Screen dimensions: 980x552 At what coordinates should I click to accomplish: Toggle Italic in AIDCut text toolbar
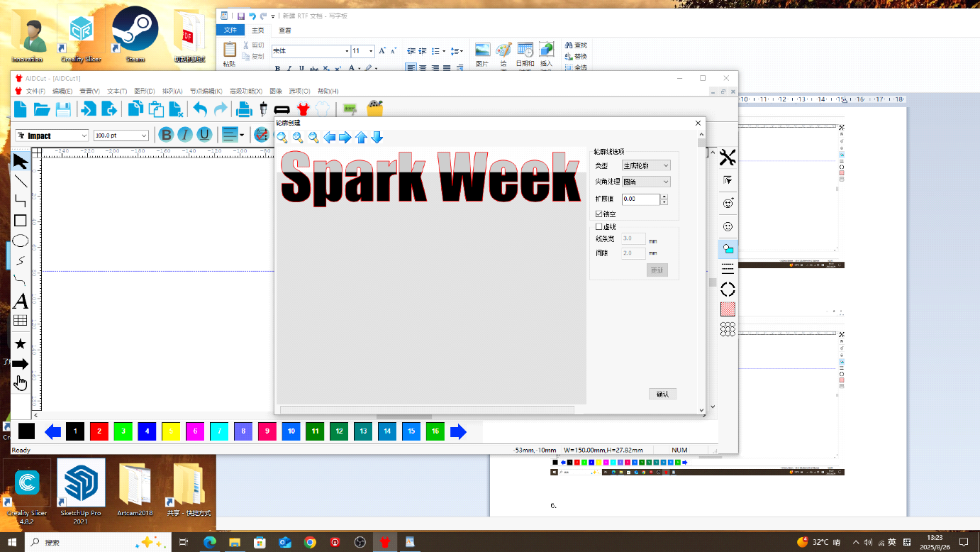pos(185,135)
